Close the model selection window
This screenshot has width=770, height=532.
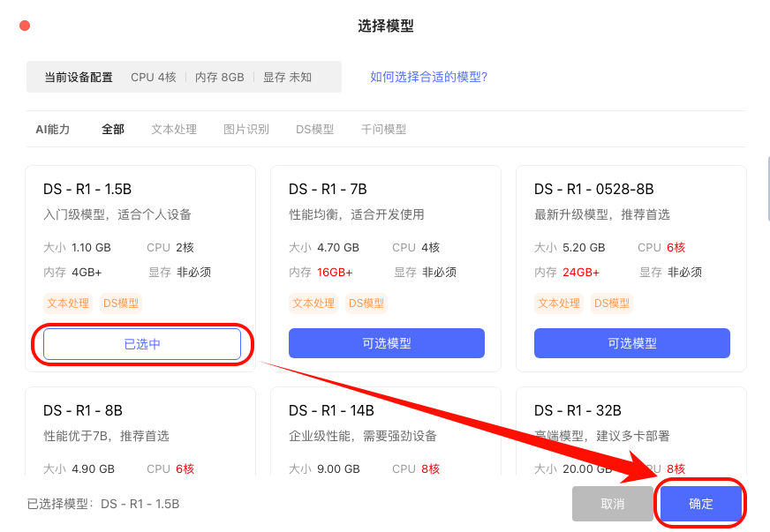click(25, 26)
